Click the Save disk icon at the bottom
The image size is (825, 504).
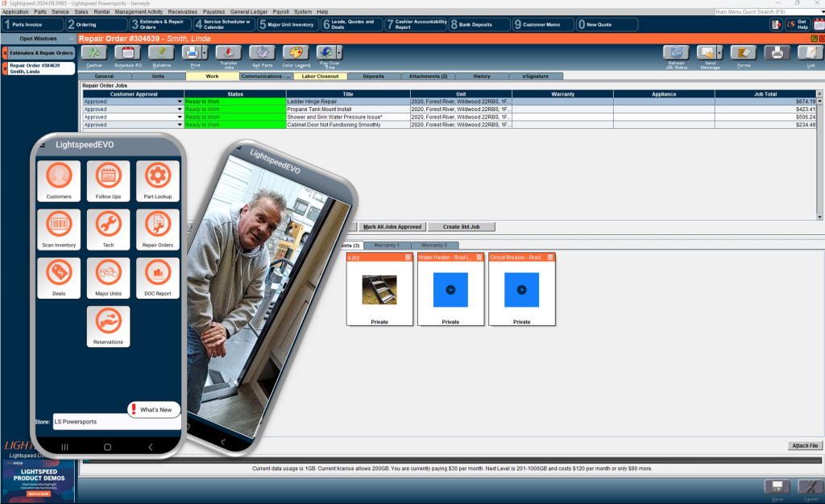pos(777,487)
